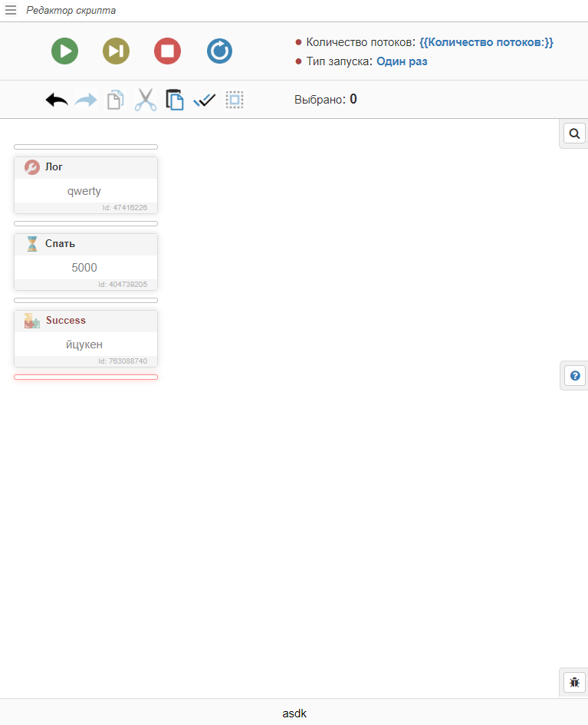Click the Спать hourglass icon

pos(32,244)
